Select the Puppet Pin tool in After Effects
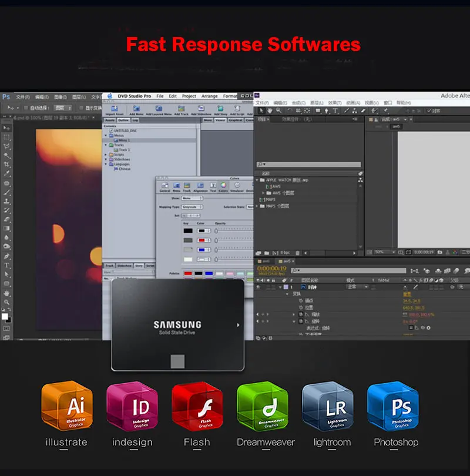The image size is (470, 476). (385, 111)
